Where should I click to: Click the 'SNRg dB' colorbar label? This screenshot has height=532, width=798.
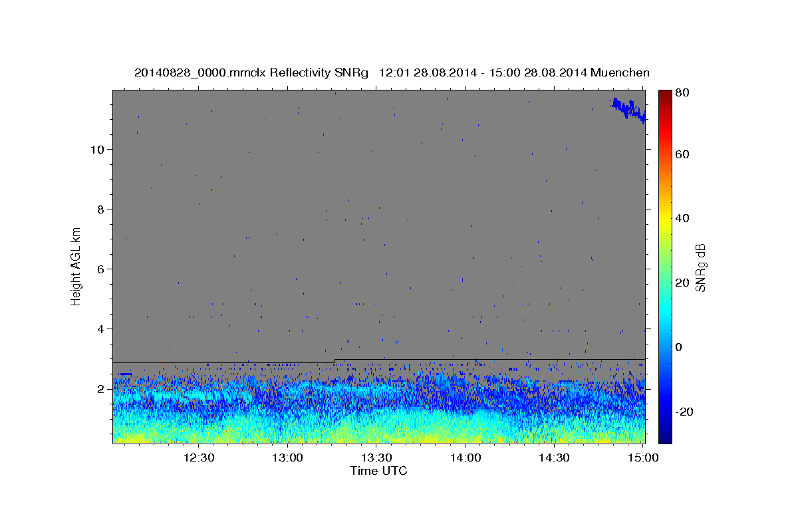click(x=700, y=267)
